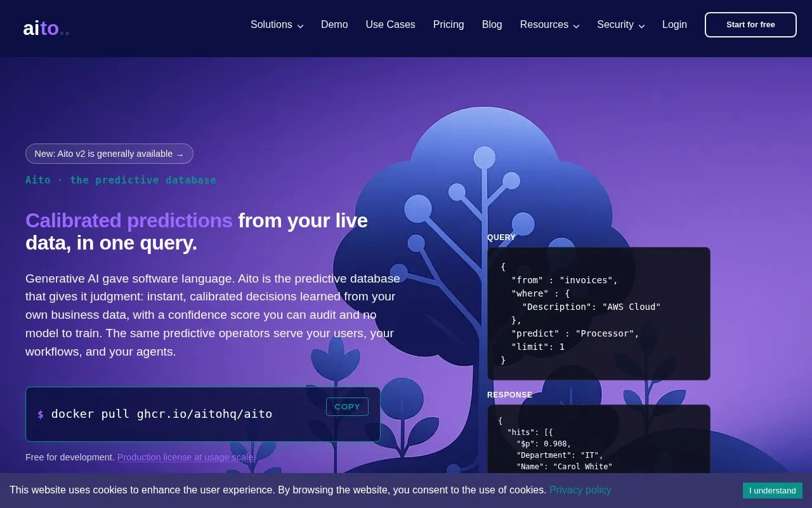Click the "predict" : "Processor" query line
Viewport: 812px width, 508px height.
pos(575,333)
